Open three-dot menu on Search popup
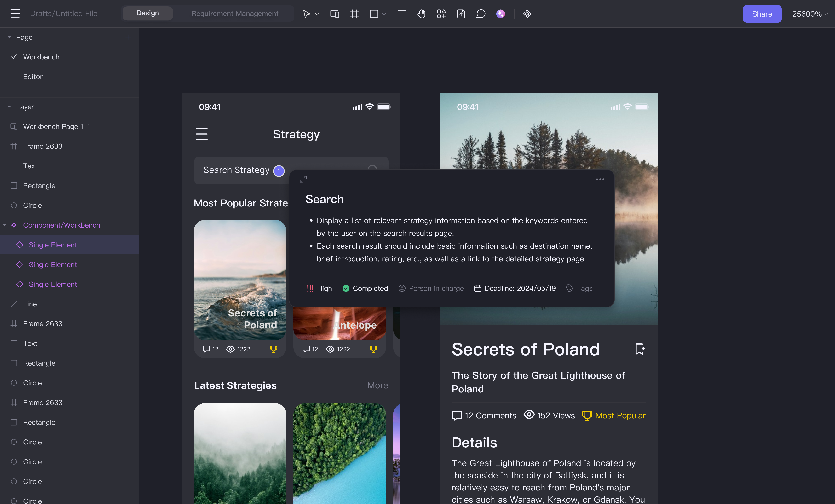This screenshot has height=504, width=835. tap(600, 179)
